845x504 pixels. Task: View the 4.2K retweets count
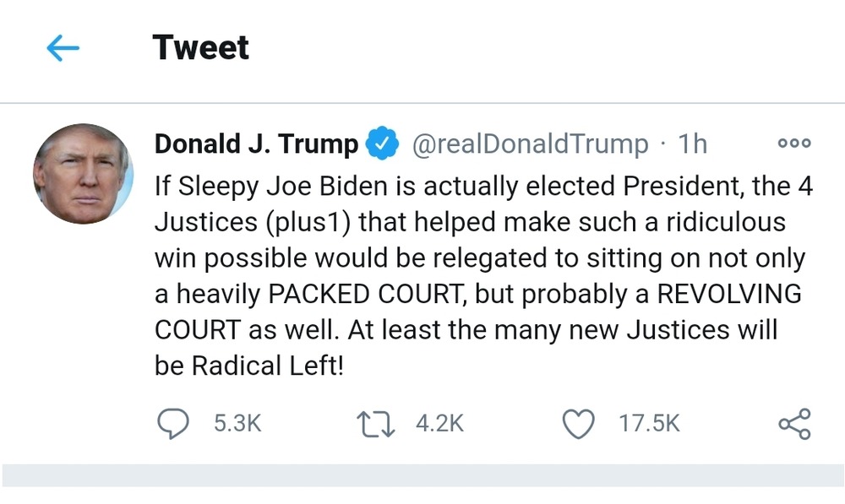[439, 423]
